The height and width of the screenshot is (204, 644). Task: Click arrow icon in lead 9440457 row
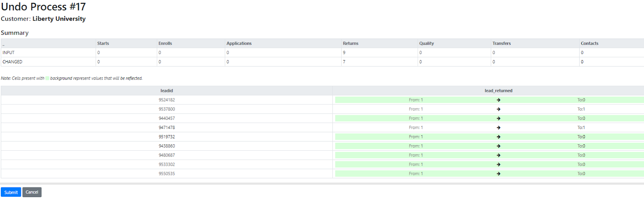coord(498,119)
